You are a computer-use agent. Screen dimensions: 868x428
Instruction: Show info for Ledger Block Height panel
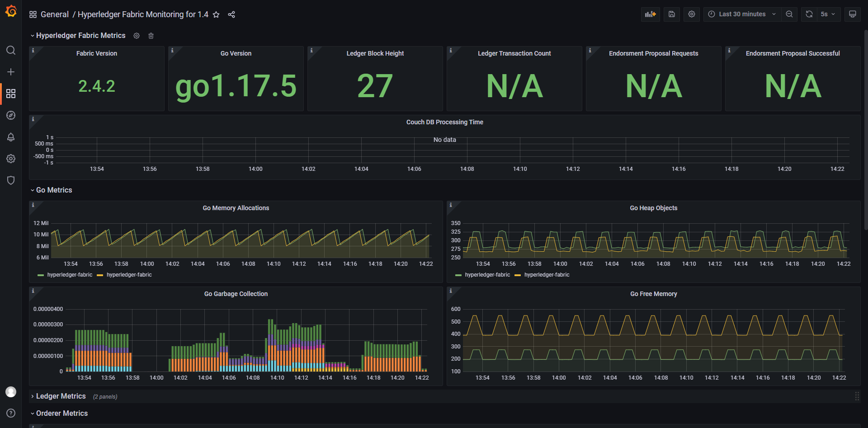(x=311, y=51)
